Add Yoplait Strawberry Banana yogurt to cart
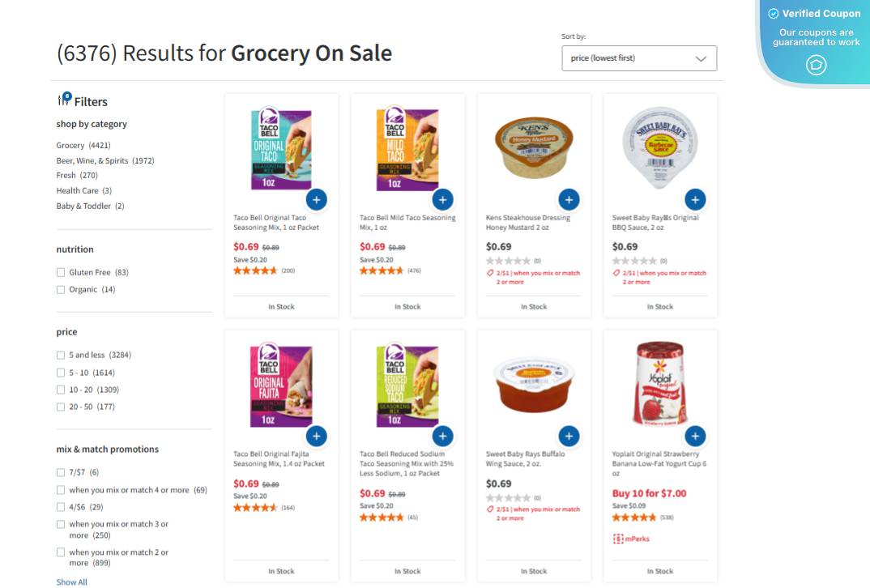The width and height of the screenshot is (870, 588). (x=695, y=436)
